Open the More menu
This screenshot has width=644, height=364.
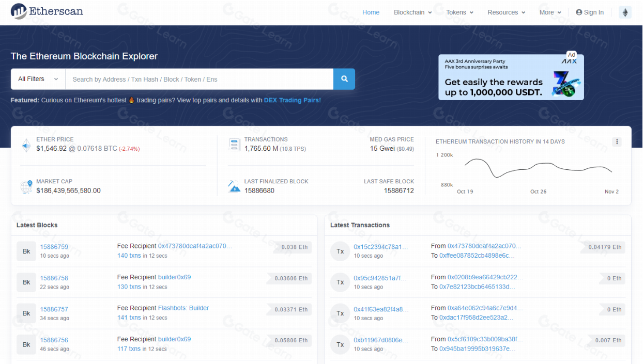tap(550, 12)
